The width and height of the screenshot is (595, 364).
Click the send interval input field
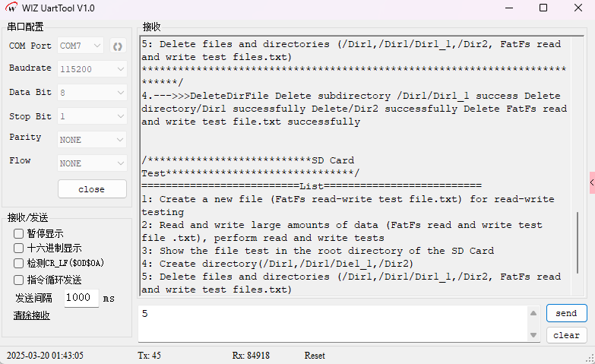tap(81, 298)
